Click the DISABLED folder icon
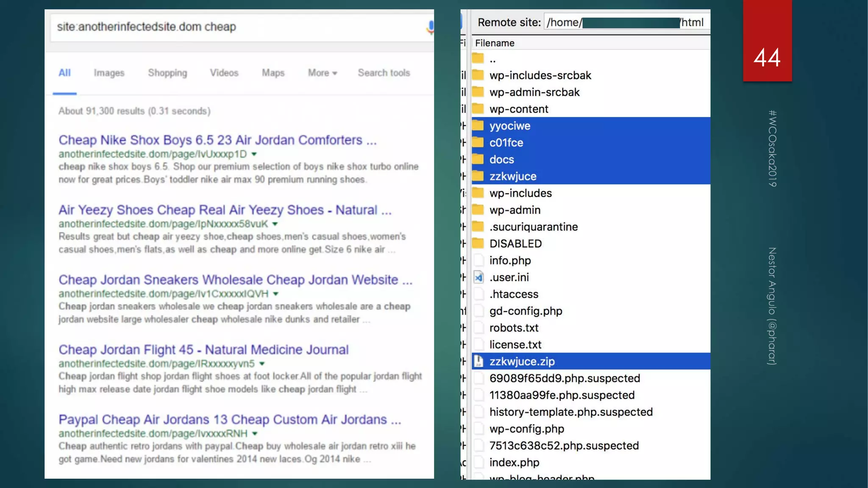This screenshot has height=488, width=868. [x=478, y=244]
